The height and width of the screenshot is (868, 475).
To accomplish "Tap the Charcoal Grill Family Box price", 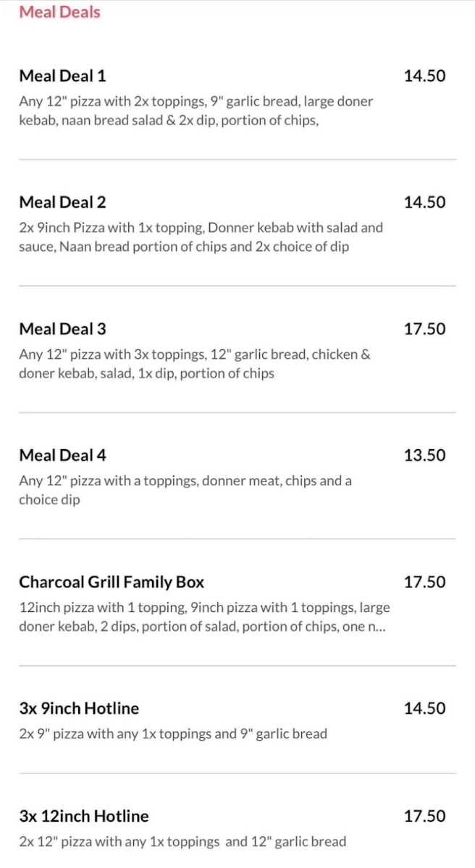I will 424,582.
